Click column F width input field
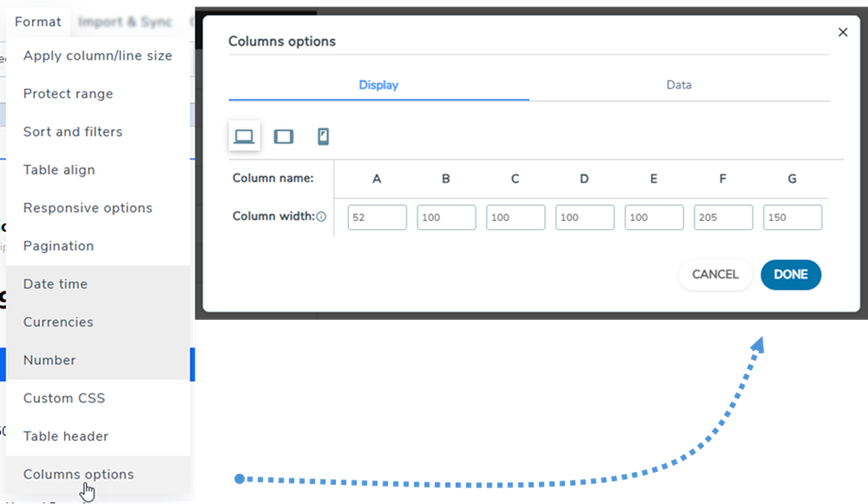This screenshot has height=504, width=868. point(723,217)
